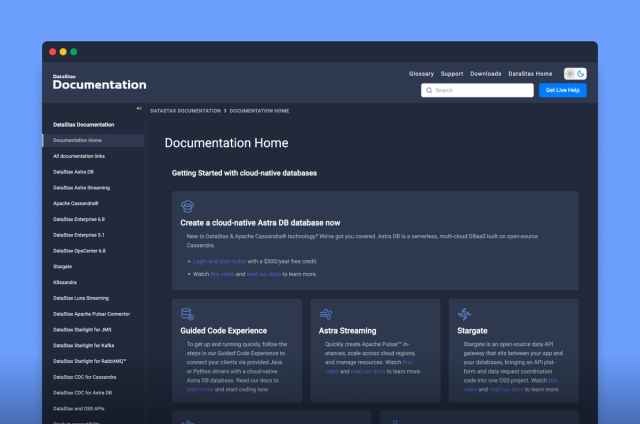Viewport: 640px width, 424px height.
Task: Switch to light theme sun icon
Action: pos(570,74)
